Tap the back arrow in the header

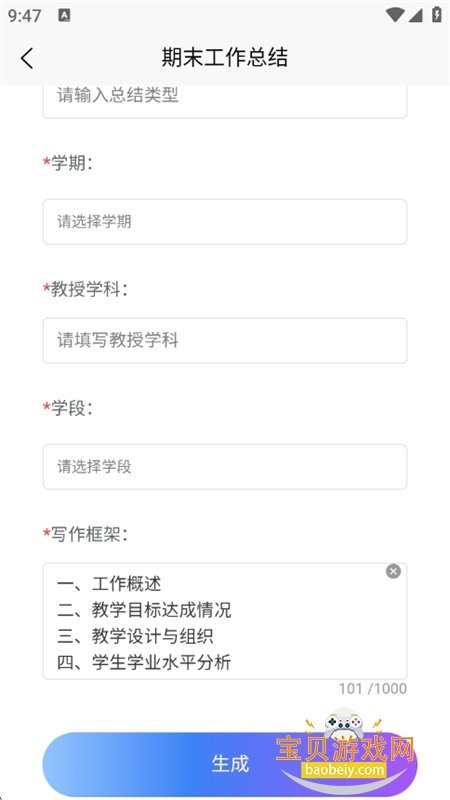pyautogui.click(x=27, y=58)
